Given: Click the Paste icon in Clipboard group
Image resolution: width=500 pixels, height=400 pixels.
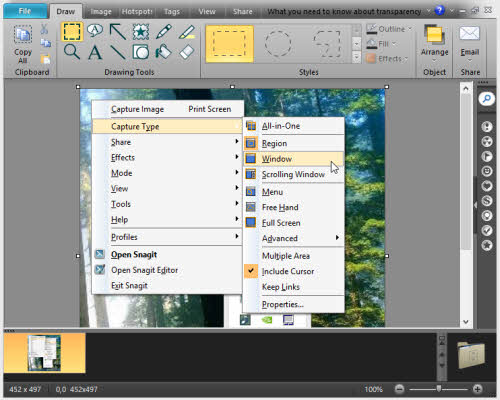Looking at the screenshot, I should pos(45,59).
